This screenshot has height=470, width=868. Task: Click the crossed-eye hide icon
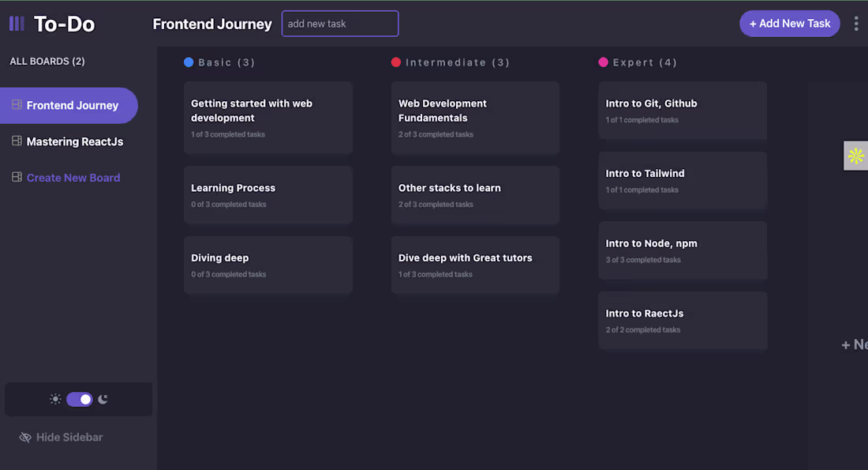(x=25, y=437)
